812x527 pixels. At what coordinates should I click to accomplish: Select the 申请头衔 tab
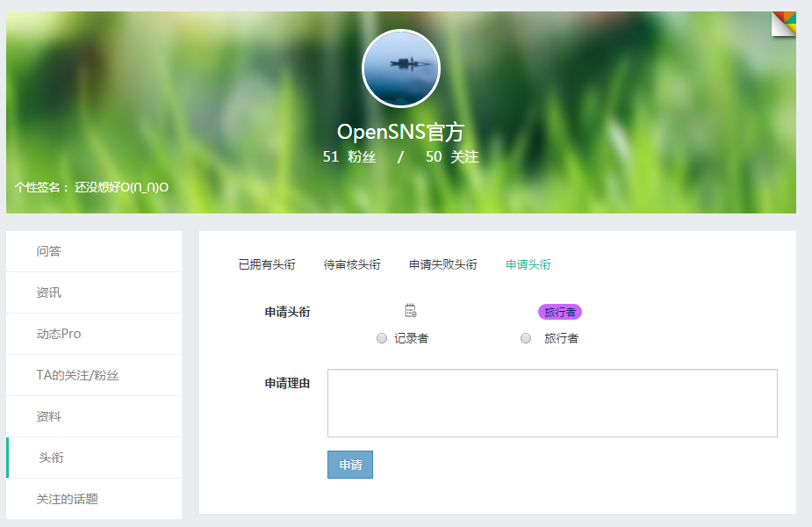(528, 264)
